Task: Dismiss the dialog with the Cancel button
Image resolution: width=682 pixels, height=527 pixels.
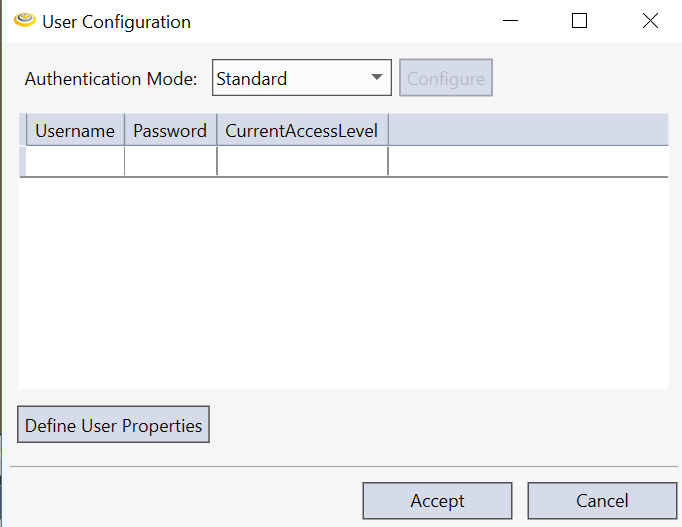Action: point(602,501)
